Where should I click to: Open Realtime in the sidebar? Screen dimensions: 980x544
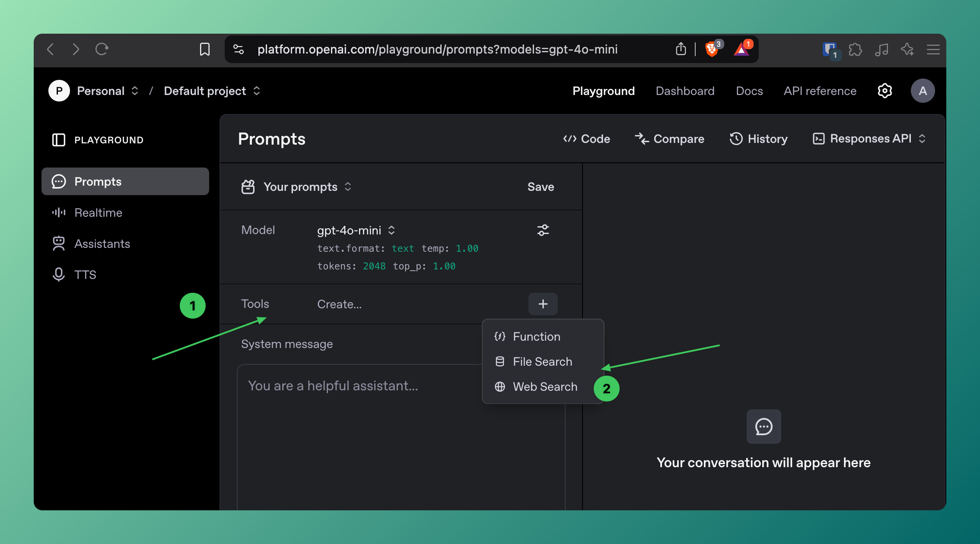tap(98, 212)
